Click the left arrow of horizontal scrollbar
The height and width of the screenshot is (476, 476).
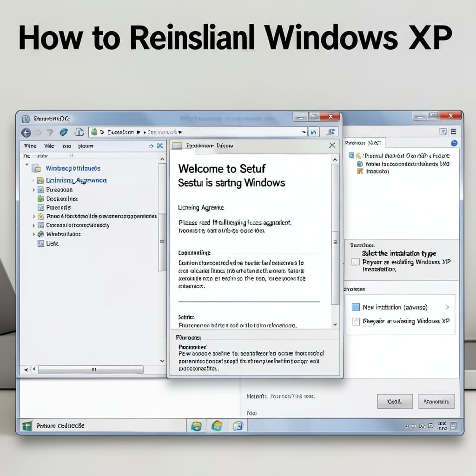tap(34, 369)
